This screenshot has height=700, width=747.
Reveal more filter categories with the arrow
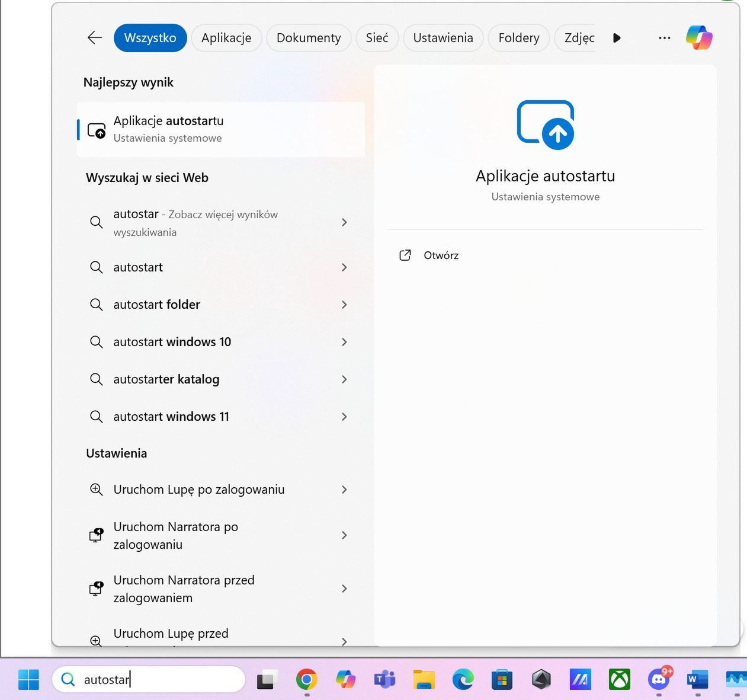pos(617,37)
